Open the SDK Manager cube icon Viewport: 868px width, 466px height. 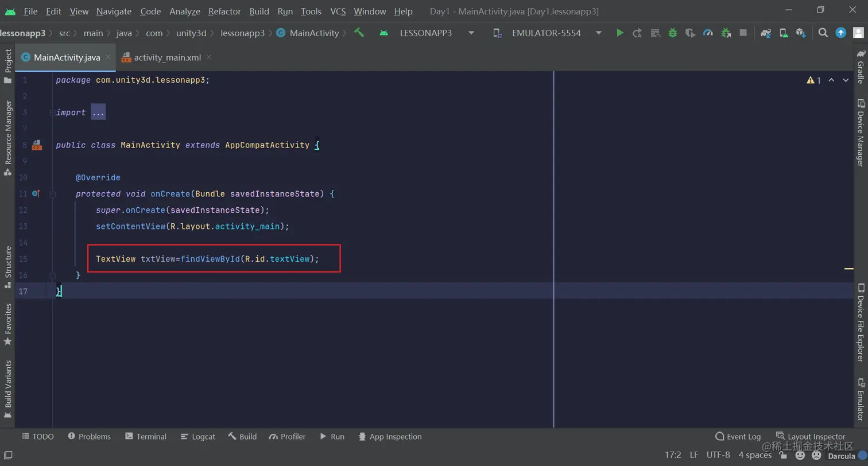[x=801, y=33]
